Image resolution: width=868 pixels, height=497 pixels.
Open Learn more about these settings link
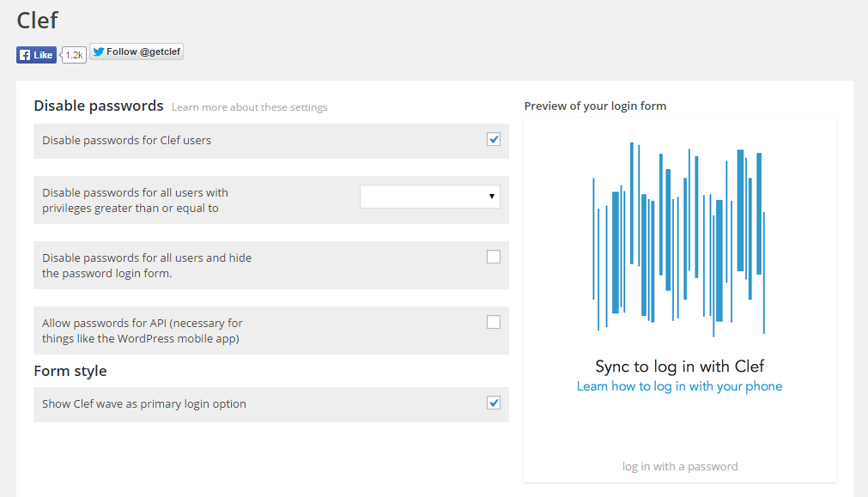[x=250, y=107]
